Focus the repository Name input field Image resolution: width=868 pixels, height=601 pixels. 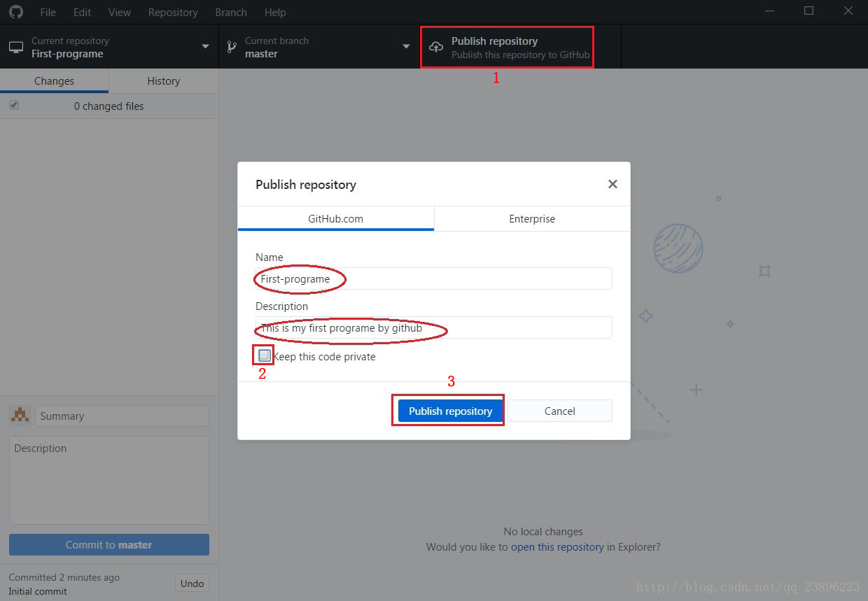[434, 278]
